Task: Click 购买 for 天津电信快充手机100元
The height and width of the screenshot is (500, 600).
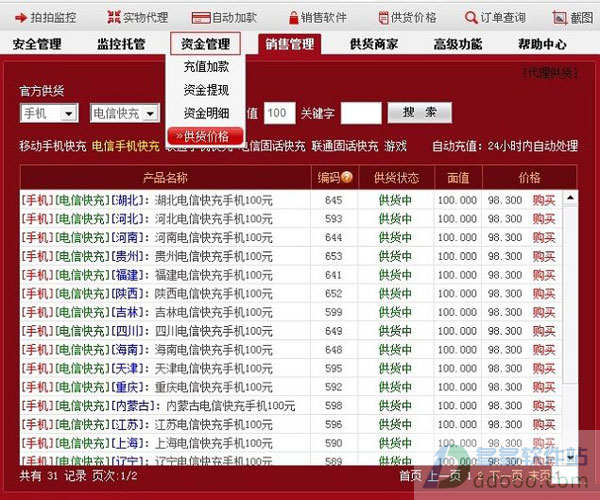Action: 544,368
